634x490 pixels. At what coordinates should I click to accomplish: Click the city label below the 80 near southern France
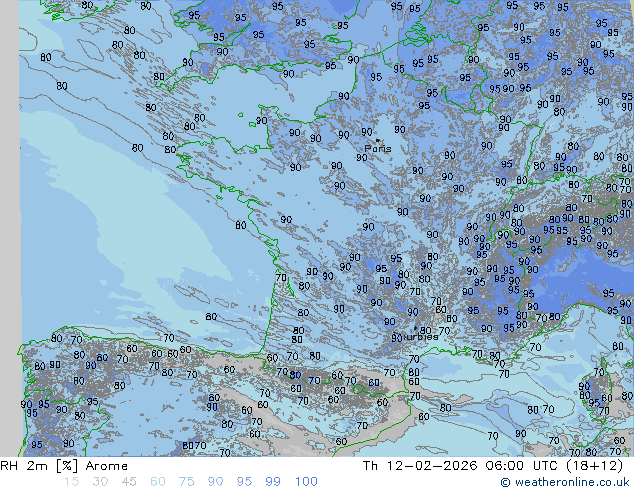point(420,337)
